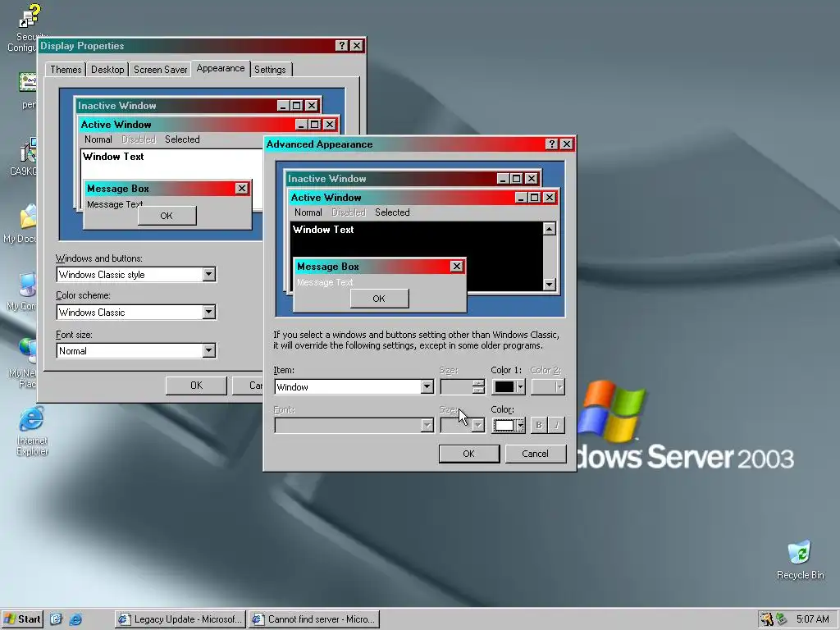Close the Display Properties dialog
The width and height of the screenshot is (840, 630).
(356, 46)
